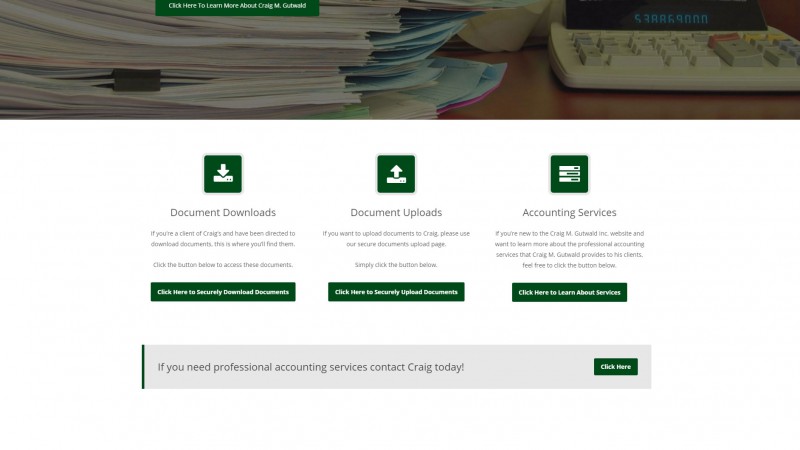The width and height of the screenshot is (800, 450).
Task: Click 'Learn More About Craig M. Gutwald' button
Action: [x=237, y=6]
